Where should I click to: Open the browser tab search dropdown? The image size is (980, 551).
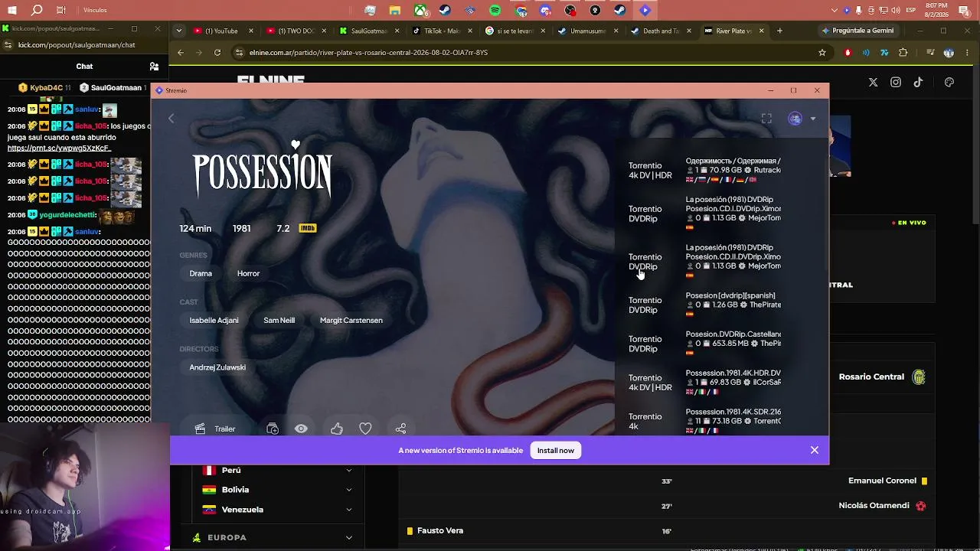[178, 31]
